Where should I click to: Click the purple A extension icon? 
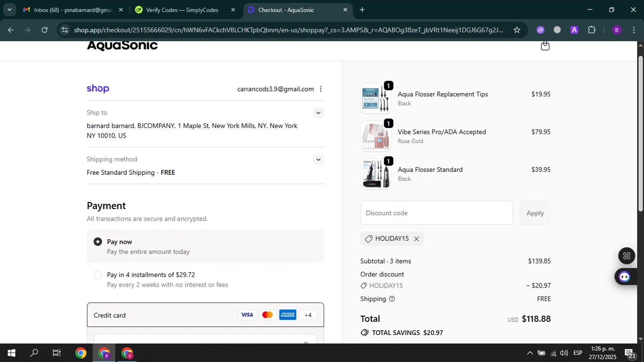(574, 30)
